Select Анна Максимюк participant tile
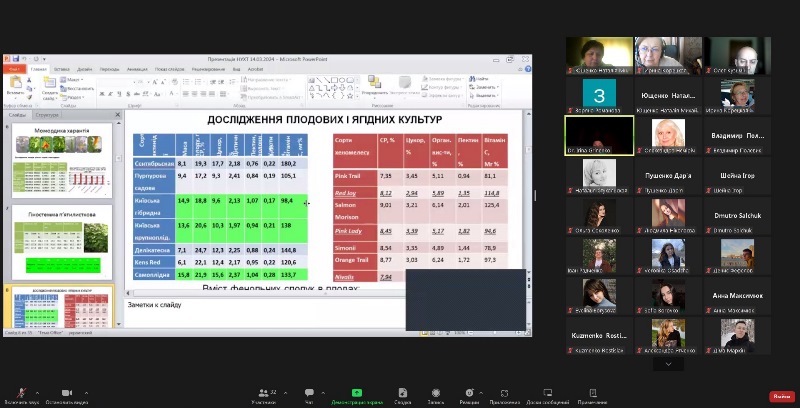The width and height of the screenshot is (800, 408). pos(737,295)
